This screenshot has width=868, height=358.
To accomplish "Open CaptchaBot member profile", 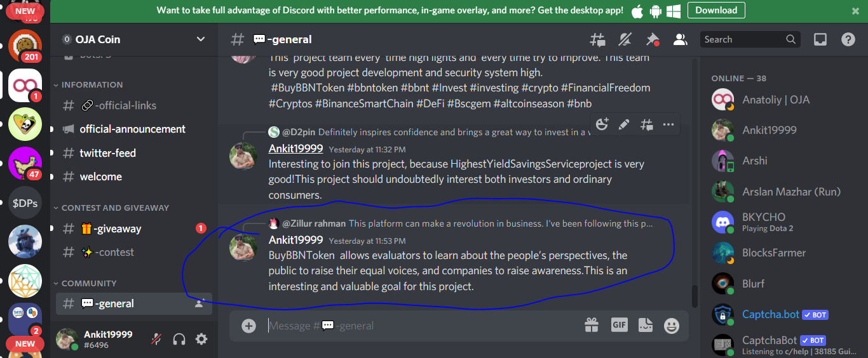I will click(785, 345).
